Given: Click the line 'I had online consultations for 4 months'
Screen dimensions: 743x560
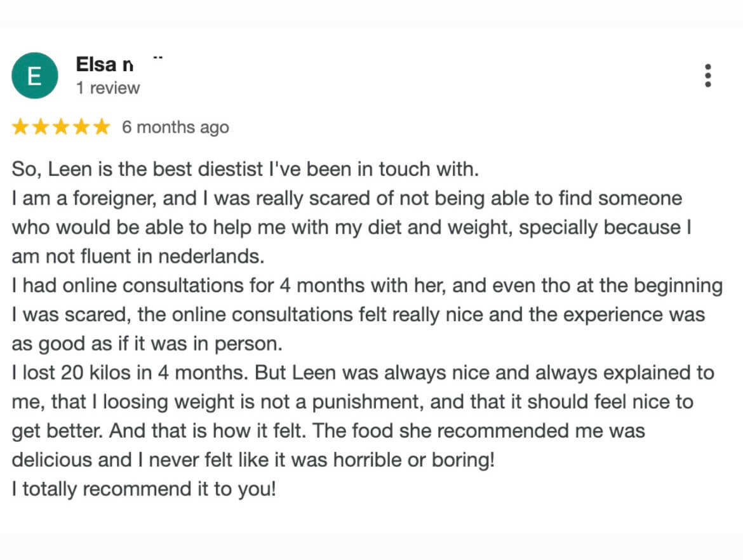Looking at the screenshot, I should tap(367, 286).
